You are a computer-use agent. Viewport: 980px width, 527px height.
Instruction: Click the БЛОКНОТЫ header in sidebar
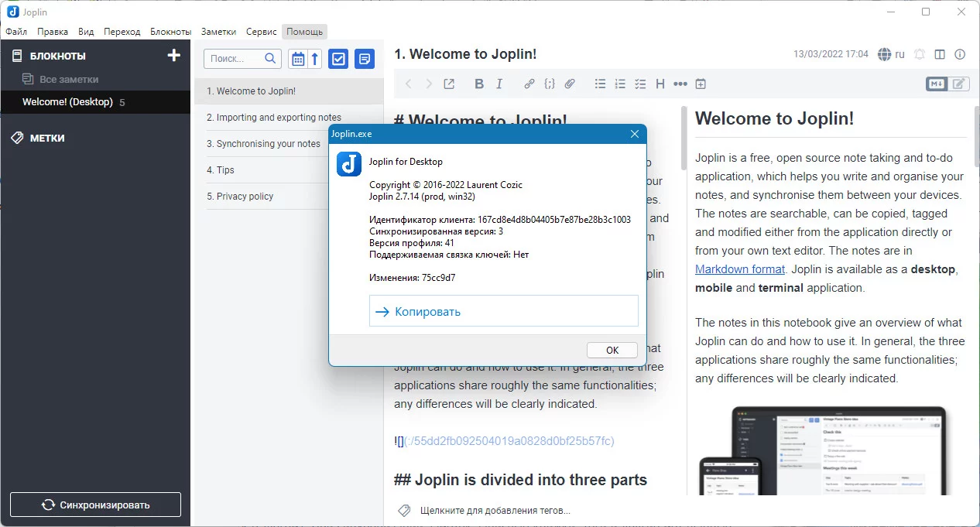click(x=58, y=56)
